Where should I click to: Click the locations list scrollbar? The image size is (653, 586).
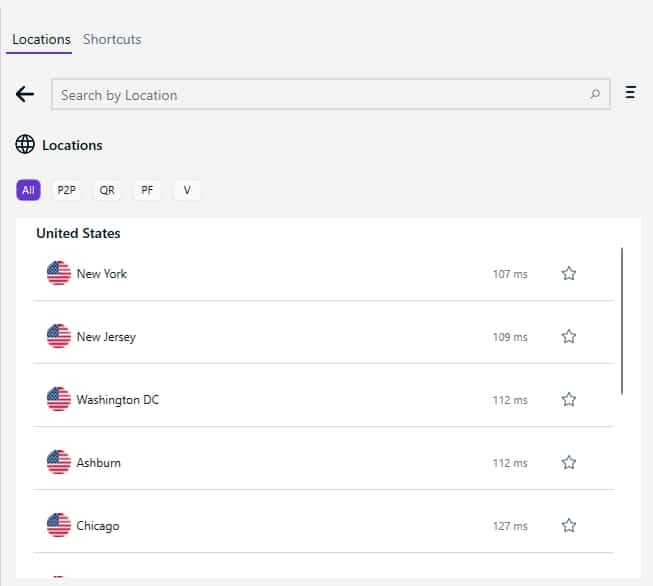click(x=622, y=321)
